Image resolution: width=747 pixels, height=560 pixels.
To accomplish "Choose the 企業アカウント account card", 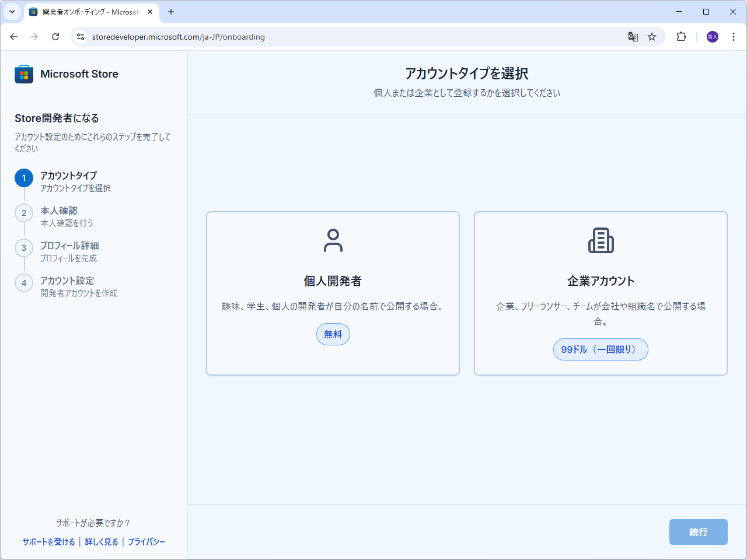I will click(x=601, y=293).
